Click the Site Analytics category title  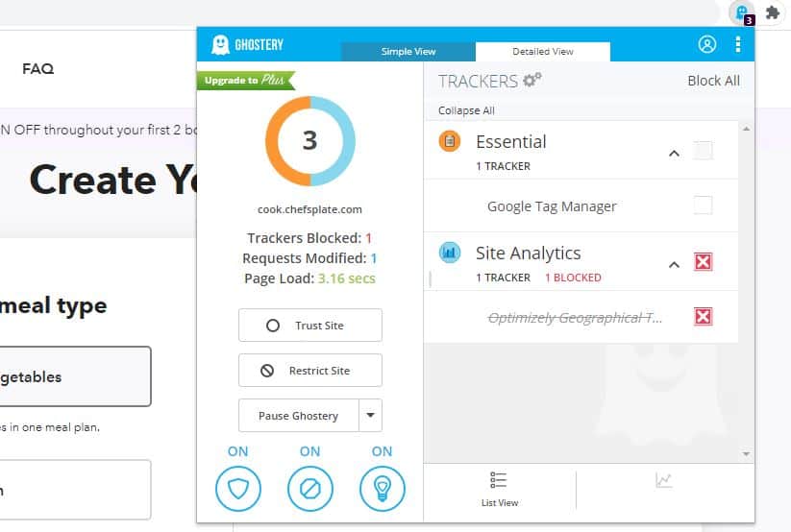click(x=529, y=254)
